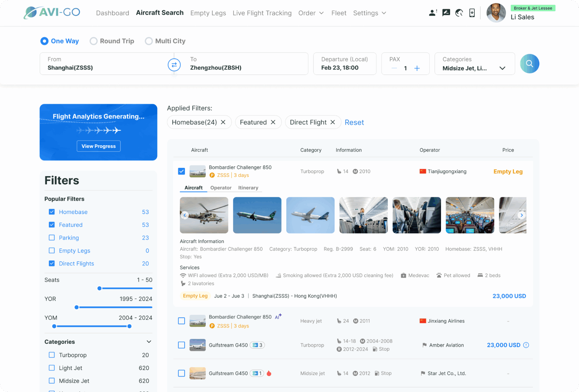Select Round Trip option

(112, 41)
